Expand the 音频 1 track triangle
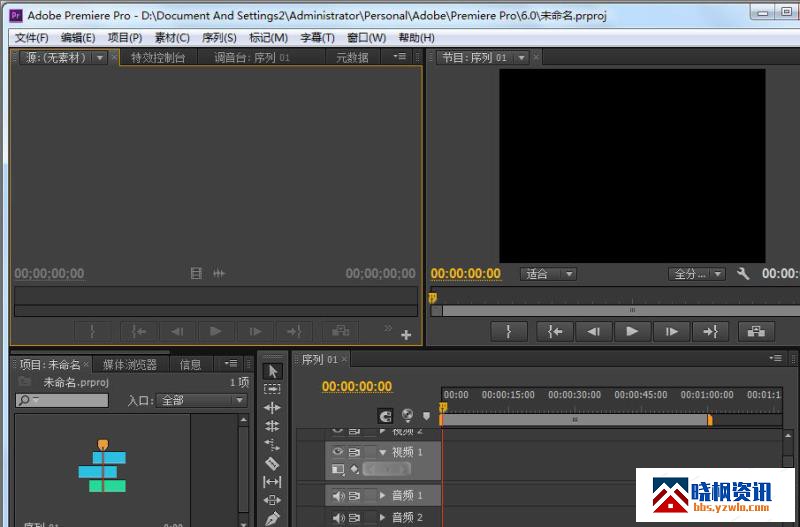The image size is (800, 527). pyautogui.click(x=383, y=495)
